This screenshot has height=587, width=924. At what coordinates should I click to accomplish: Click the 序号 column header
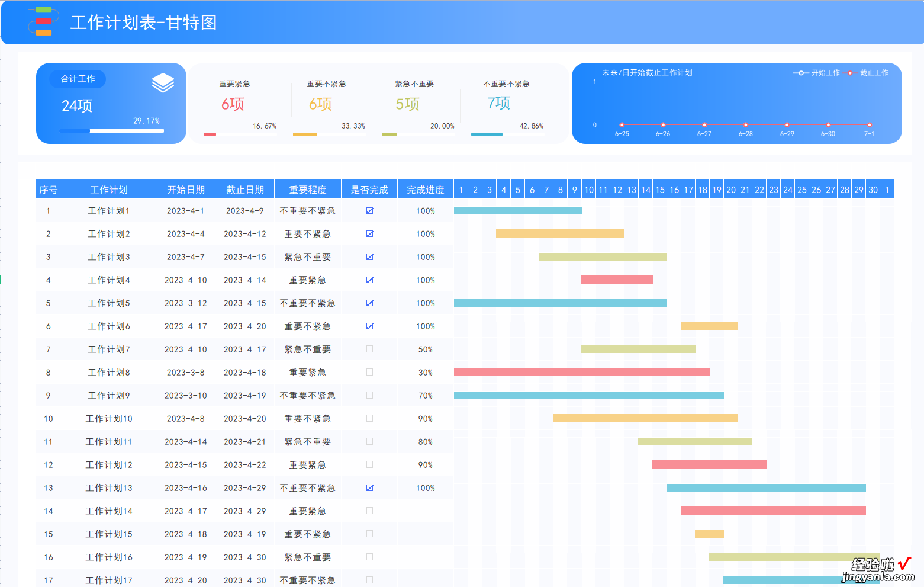coord(49,190)
